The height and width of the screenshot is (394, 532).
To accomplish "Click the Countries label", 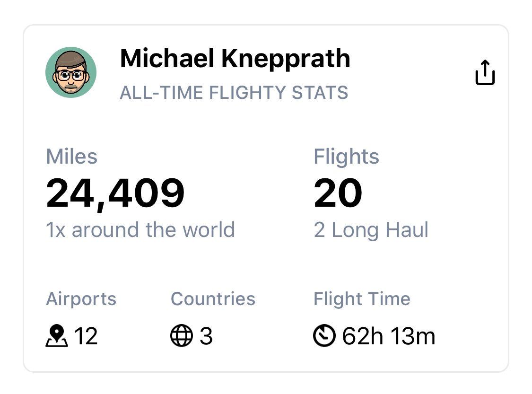I will 213,299.
